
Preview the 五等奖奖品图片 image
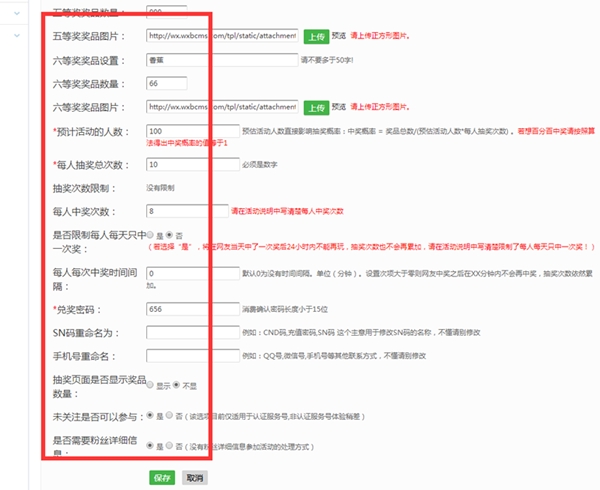[x=339, y=36]
